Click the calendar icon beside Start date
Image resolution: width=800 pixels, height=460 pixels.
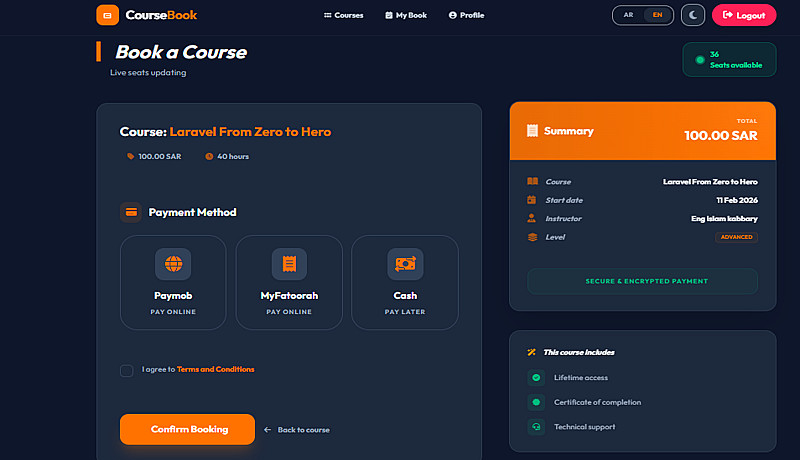click(x=532, y=200)
